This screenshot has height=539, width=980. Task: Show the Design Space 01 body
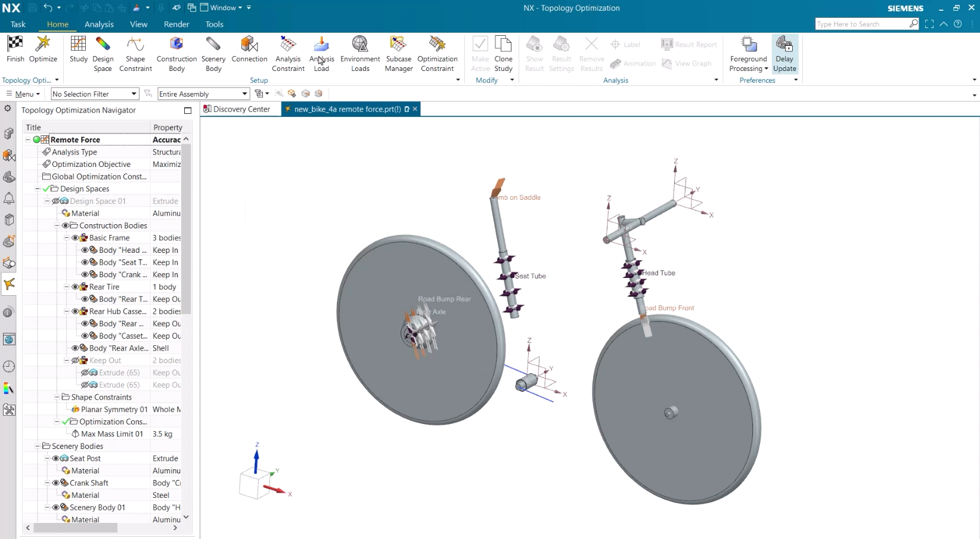[57, 201]
